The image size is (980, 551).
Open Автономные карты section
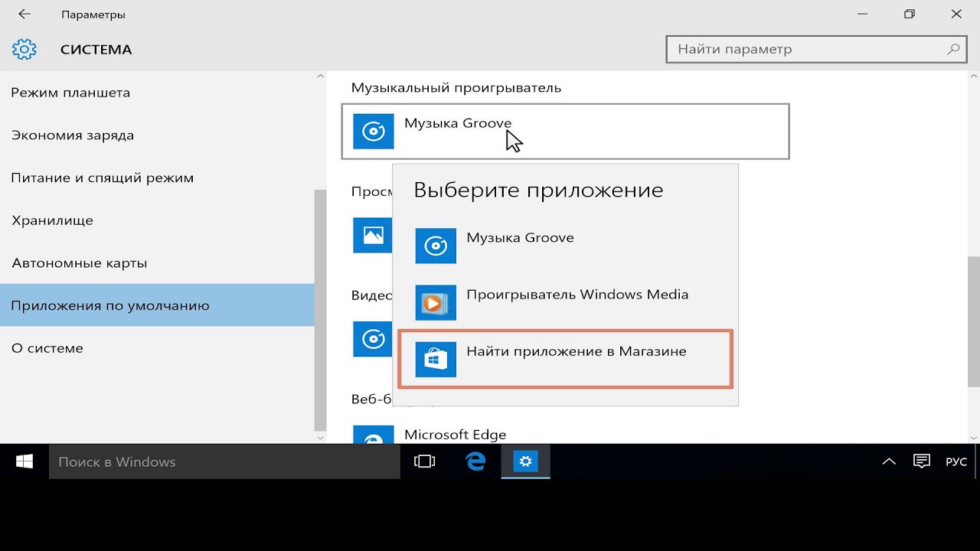(x=157, y=263)
